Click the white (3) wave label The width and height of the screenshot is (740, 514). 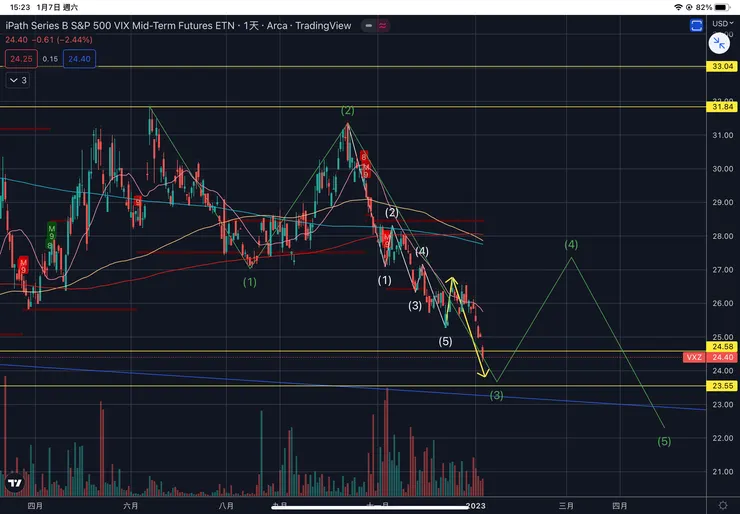415,306
